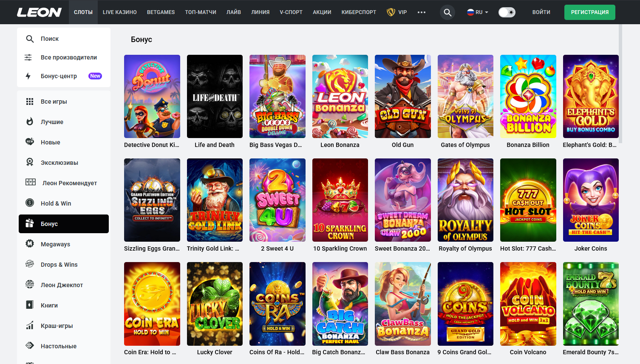Open the LIVE КАЗИНО tab
Viewport: 640px width, 364px height.
(120, 12)
